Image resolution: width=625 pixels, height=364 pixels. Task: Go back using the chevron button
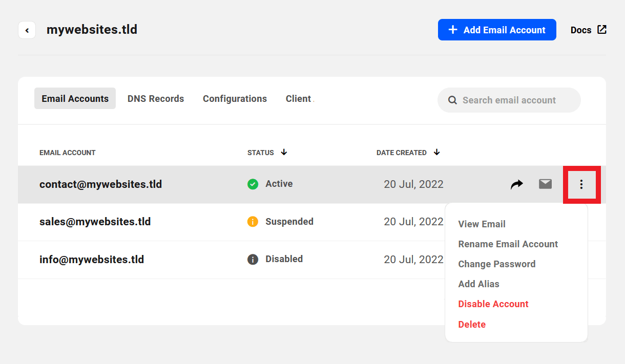[x=27, y=30]
